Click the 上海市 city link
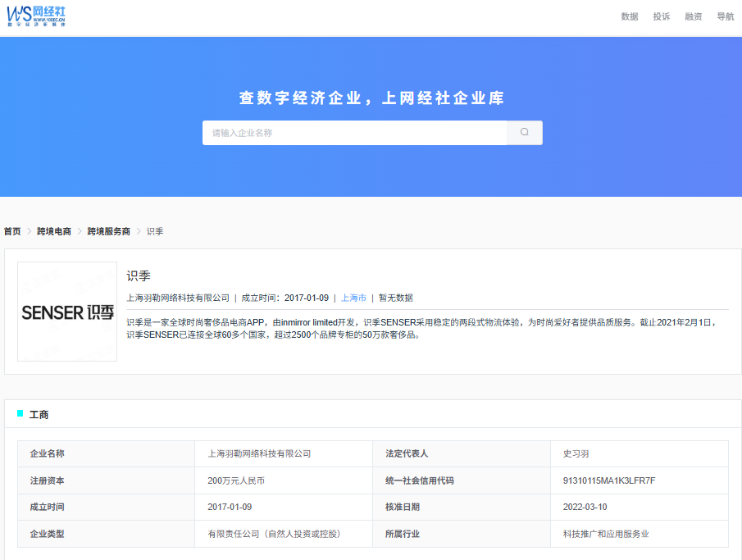The image size is (742, 560). pos(353,298)
